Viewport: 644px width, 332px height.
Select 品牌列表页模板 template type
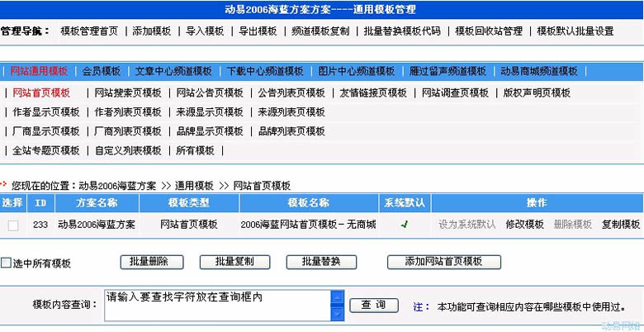[x=291, y=131]
